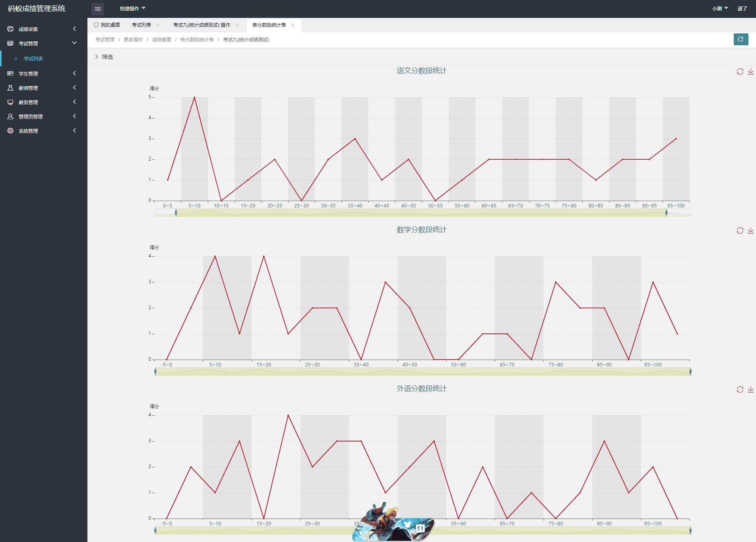Expand the 教务管理 menu
Screen dimensions: 756x542
(x=74, y=102)
